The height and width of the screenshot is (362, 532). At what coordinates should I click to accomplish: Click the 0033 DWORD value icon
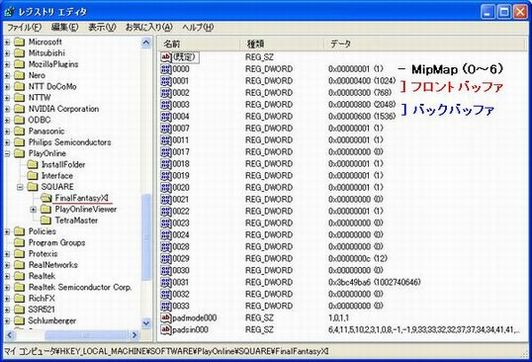166,306
